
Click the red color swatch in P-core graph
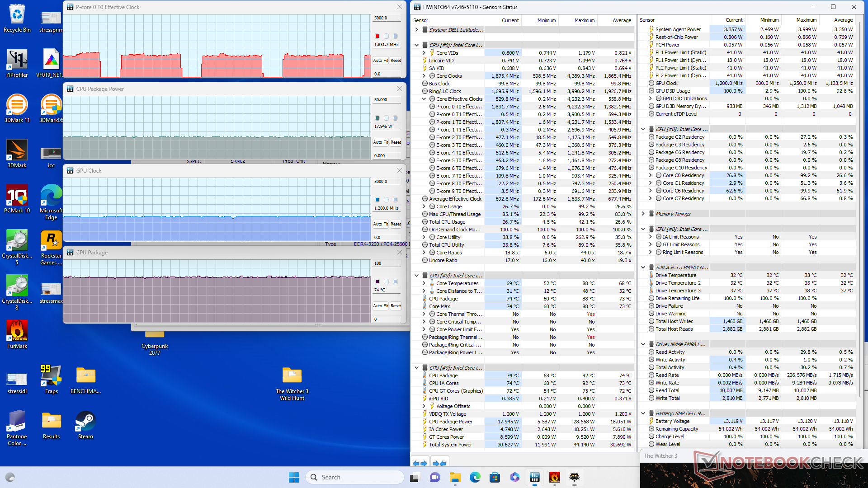point(377,36)
